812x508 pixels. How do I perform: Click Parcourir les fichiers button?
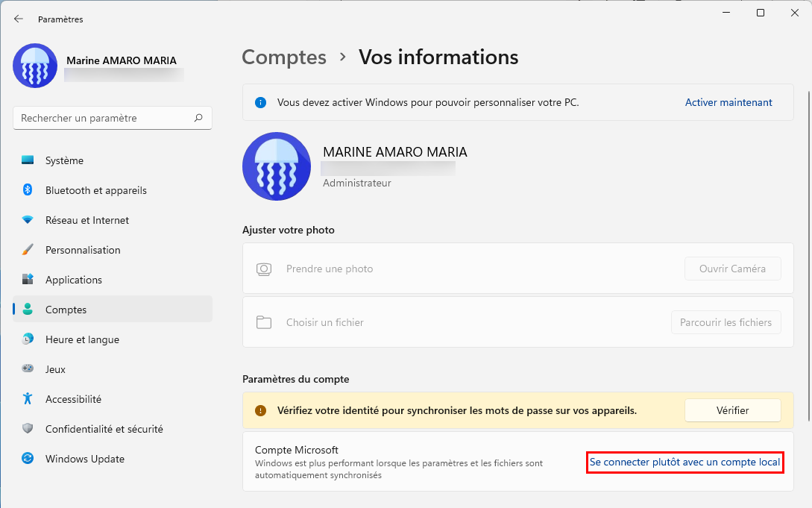[726, 322]
